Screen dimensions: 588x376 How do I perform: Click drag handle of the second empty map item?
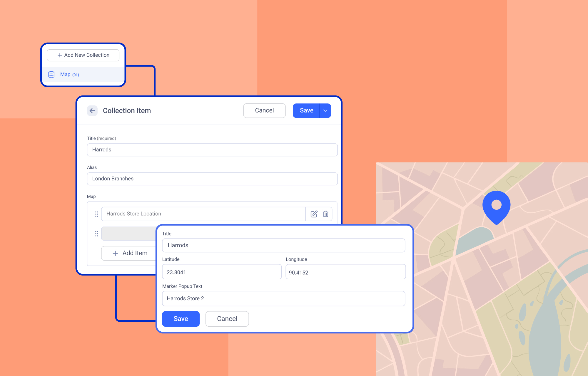click(x=96, y=234)
